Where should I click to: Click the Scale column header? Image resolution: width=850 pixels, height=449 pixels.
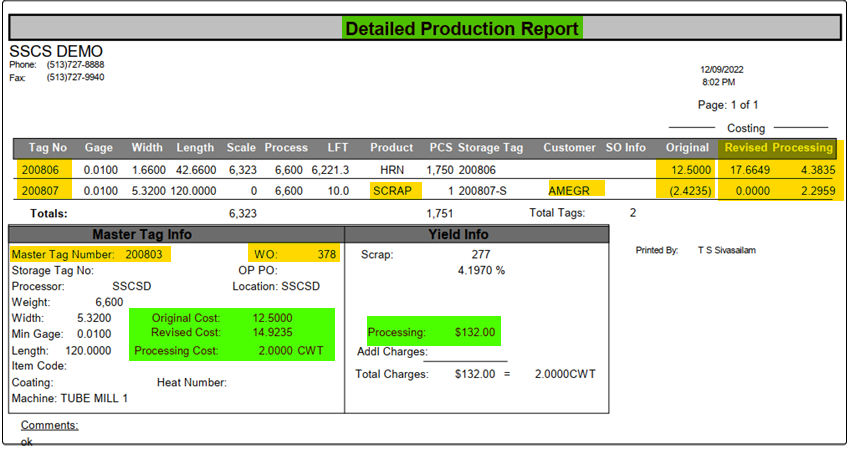pos(241,147)
